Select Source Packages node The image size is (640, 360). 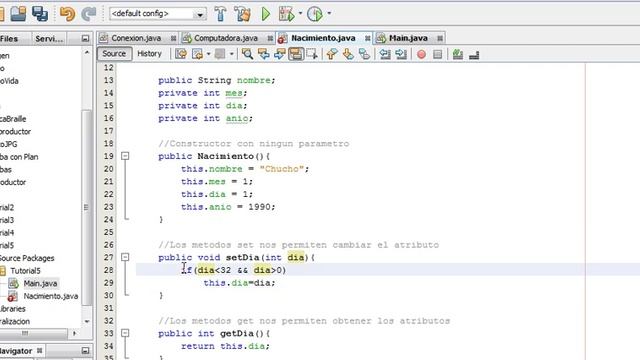click(x=27, y=258)
